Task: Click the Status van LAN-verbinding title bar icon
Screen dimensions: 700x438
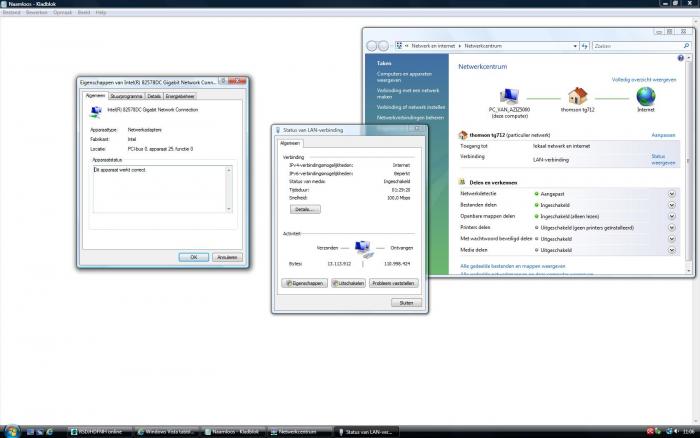Action: 278,130
